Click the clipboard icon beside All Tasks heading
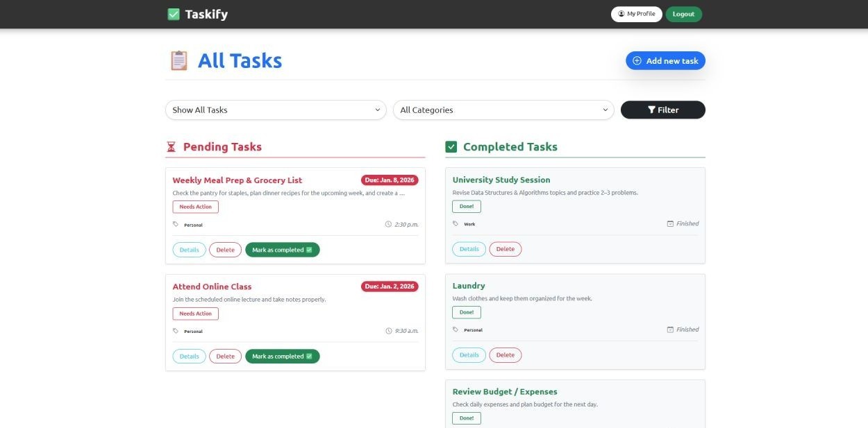The height and width of the screenshot is (428, 868). pyautogui.click(x=178, y=60)
